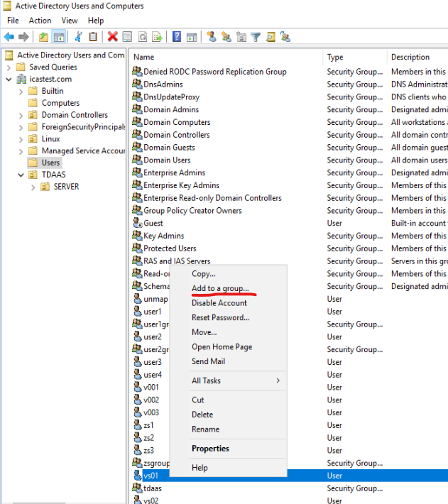This screenshot has width=448, height=504.
Task: Click the Guest user account icon
Action: click(138, 223)
